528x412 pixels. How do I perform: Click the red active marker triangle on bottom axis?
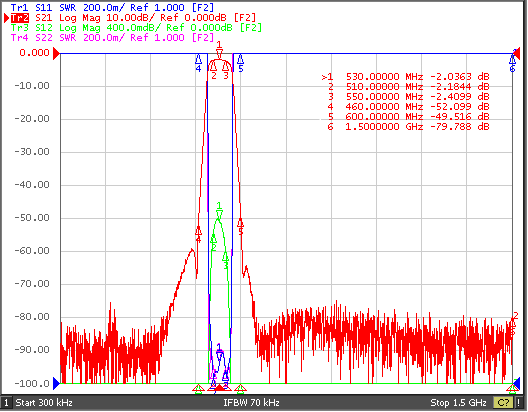pyautogui.click(x=219, y=388)
